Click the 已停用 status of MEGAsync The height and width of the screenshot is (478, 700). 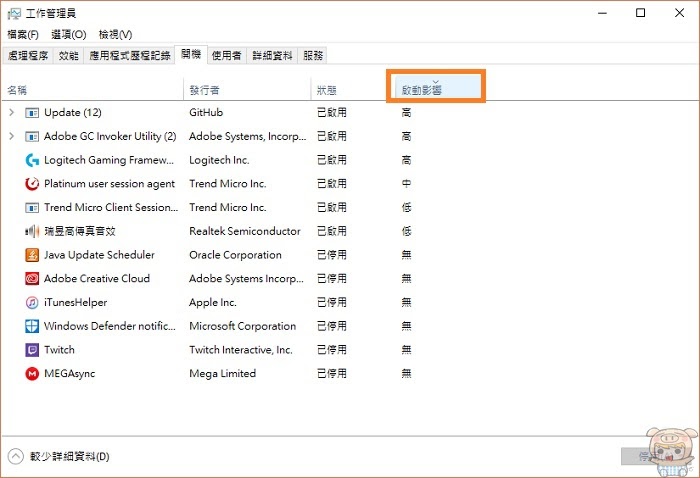(332, 374)
